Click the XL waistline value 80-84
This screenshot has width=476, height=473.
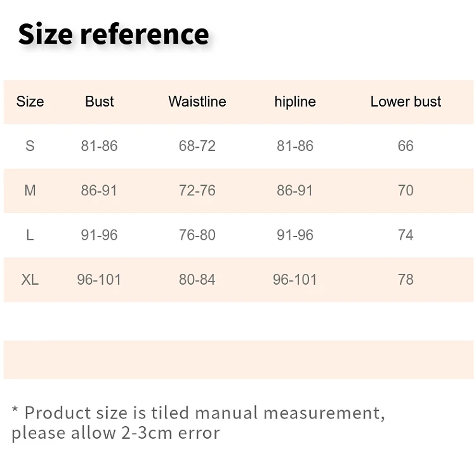(197, 280)
